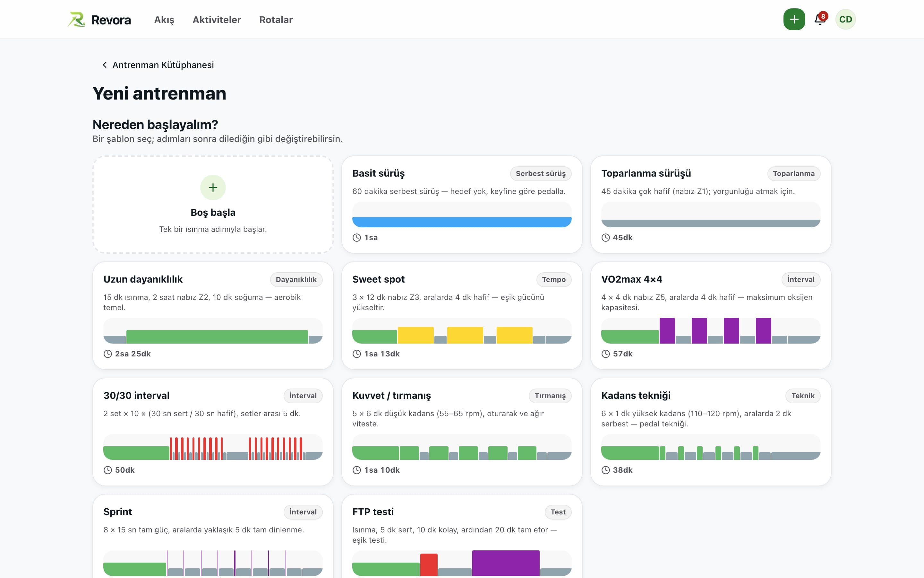
Task: Click the plus icon in Boş başla card
Action: point(213,187)
